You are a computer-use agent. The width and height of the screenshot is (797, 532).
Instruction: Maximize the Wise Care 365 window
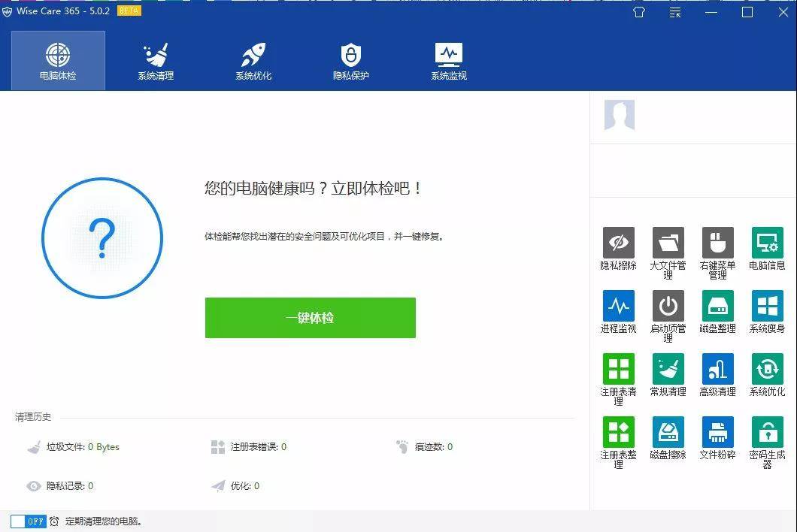[x=747, y=12]
